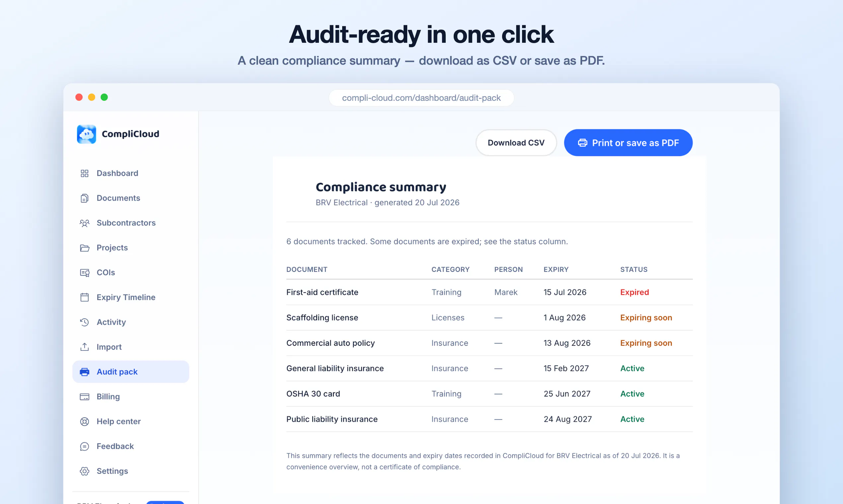Open Dashboard in the sidebar
Screen dimensions: 843x504
130,173
